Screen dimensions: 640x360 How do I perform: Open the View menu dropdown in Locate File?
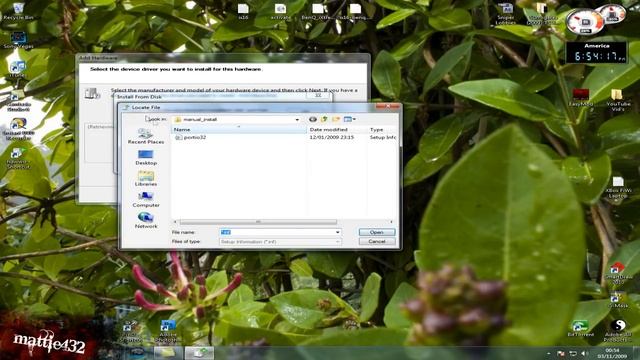(x=350, y=119)
